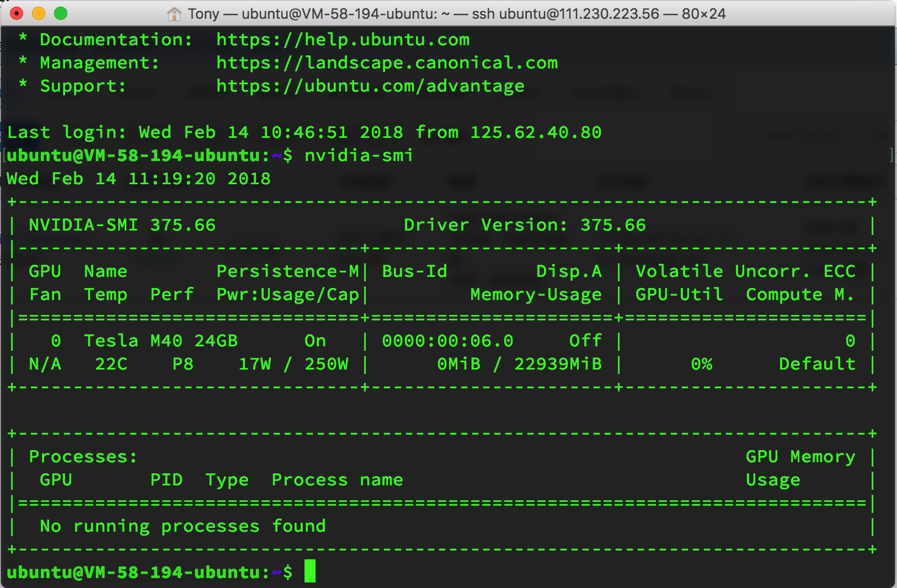This screenshot has width=897, height=588.
Task: Click the Persistence-M column header
Action: 287,271
